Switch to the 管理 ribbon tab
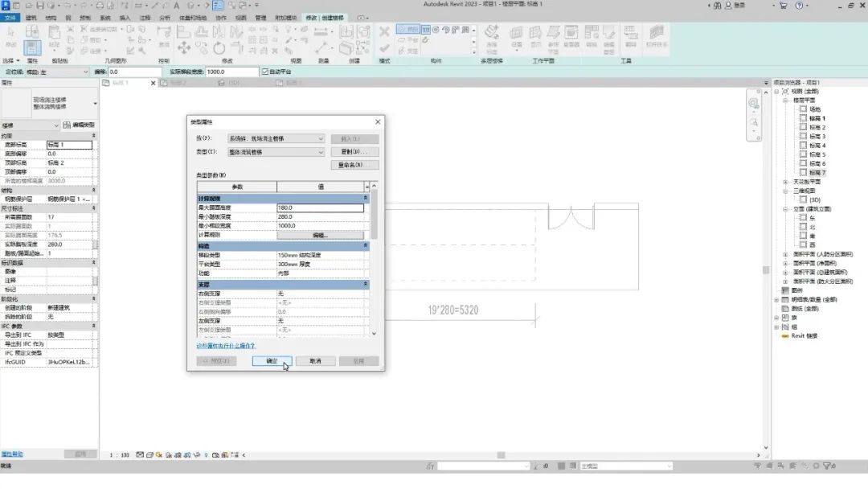 coord(260,18)
